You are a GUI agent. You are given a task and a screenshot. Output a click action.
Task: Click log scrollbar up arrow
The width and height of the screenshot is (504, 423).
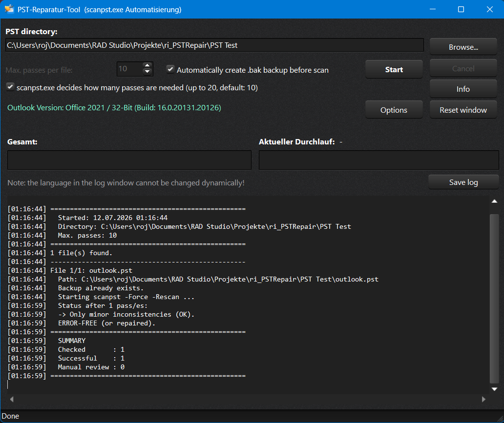[x=494, y=201]
